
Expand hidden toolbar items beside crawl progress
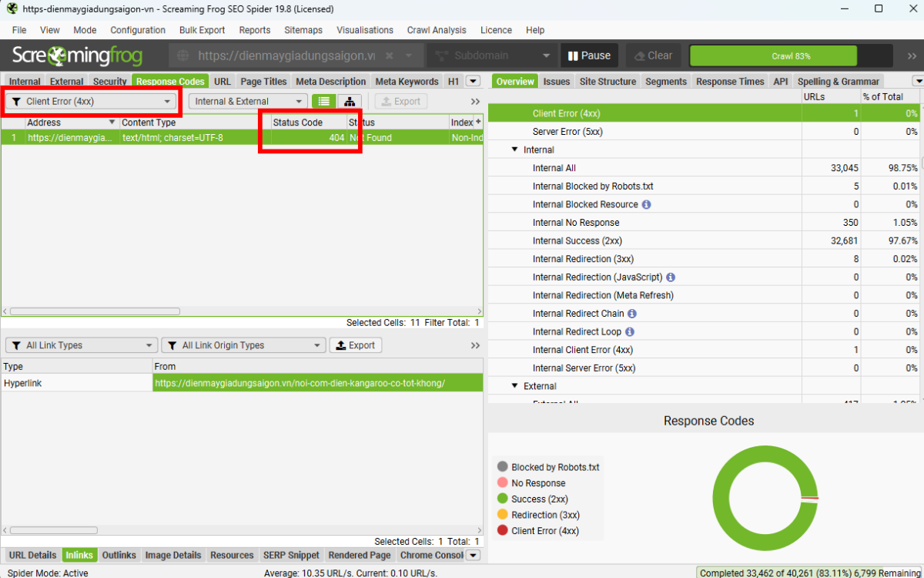[x=909, y=56]
